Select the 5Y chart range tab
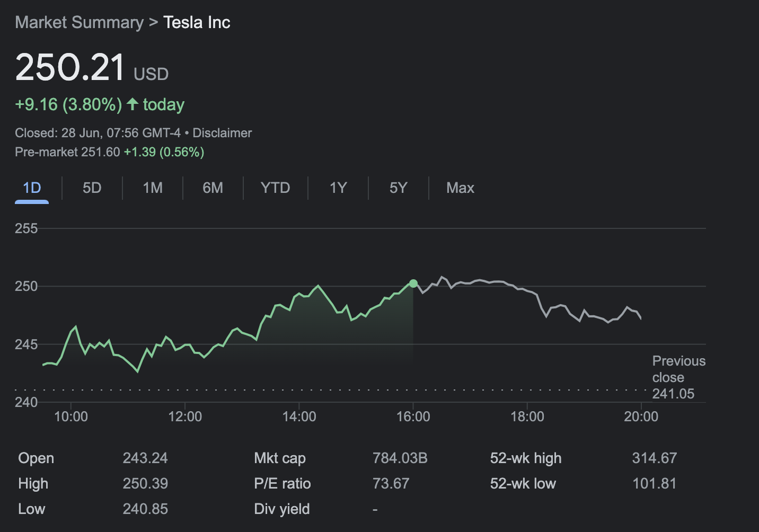759x532 pixels. tap(398, 188)
